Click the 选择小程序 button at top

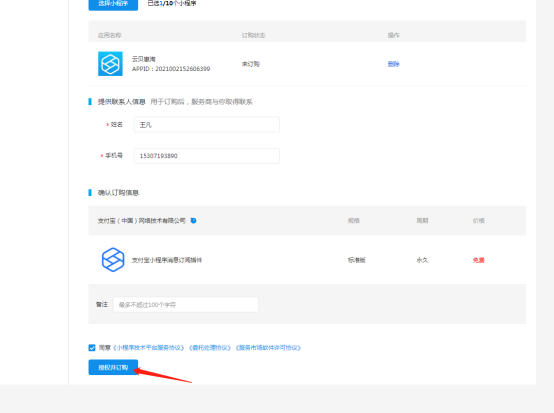[x=113, y=4]
